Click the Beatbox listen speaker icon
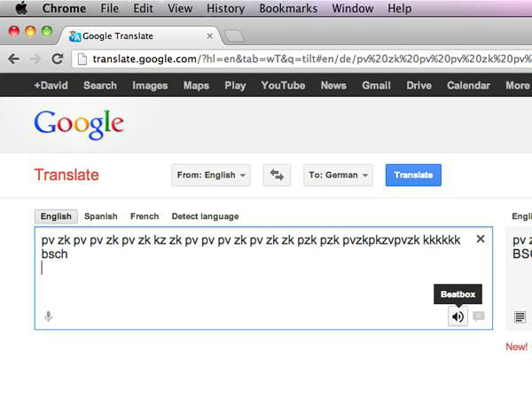 [458, 317]
